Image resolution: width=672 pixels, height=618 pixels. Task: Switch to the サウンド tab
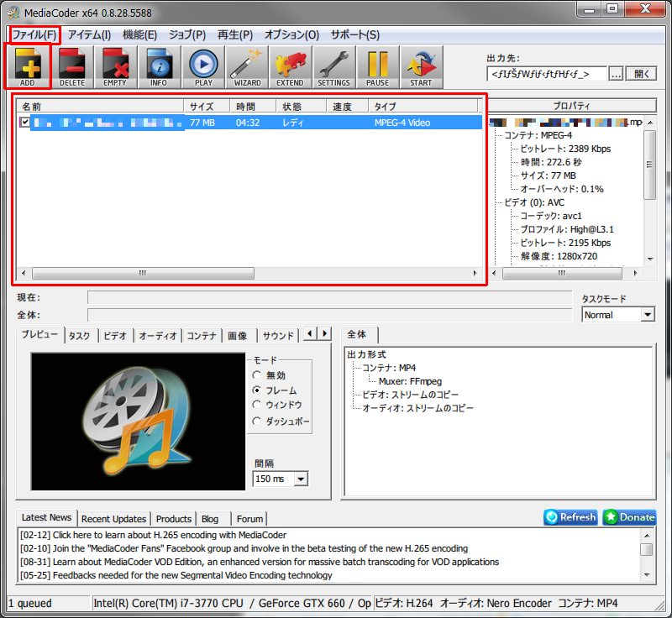point(278,336)
